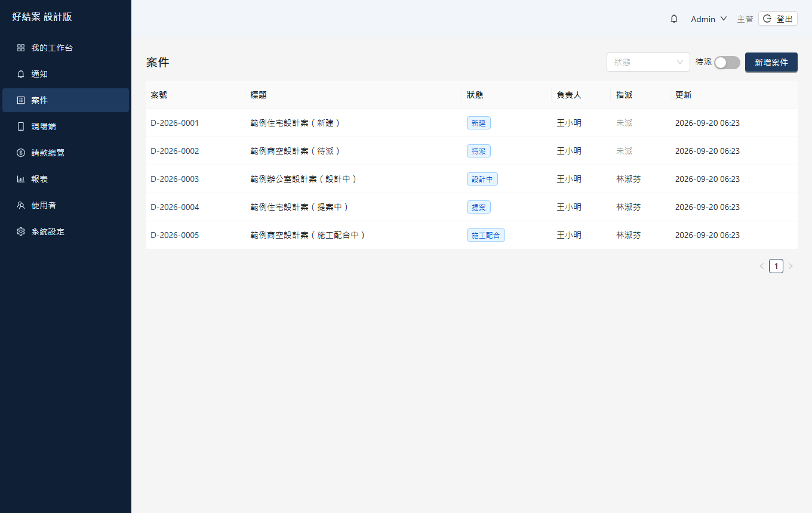Click the 新增案件 button
Image resolution: width=812 pixels, height=513 pixels.
(x=771, y=62)
